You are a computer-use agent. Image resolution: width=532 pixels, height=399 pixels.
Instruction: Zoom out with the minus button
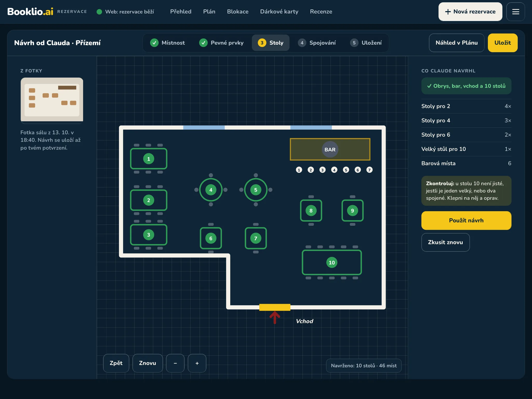coord(175,363)
